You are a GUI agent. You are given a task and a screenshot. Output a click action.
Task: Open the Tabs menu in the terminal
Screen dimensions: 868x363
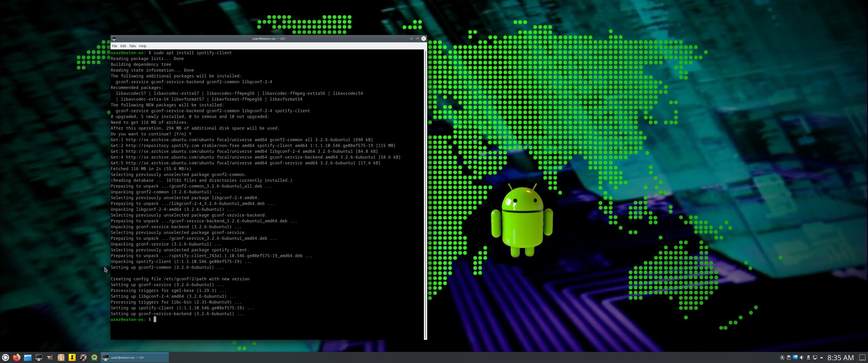click(x=132, y=46)
